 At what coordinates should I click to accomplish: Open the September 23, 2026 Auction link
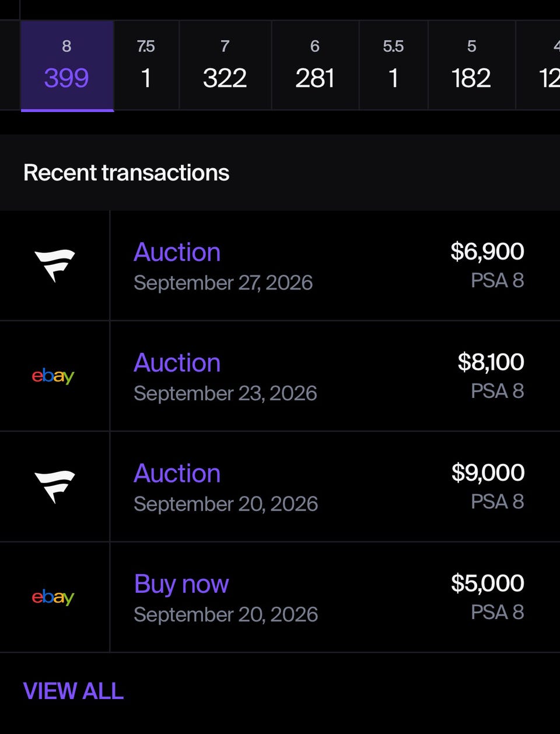click(177, 363)
